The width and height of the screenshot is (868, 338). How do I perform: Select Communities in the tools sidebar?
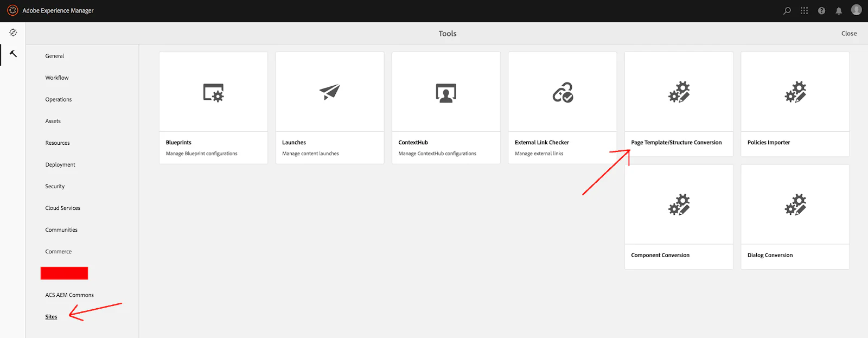coord(61,229)
